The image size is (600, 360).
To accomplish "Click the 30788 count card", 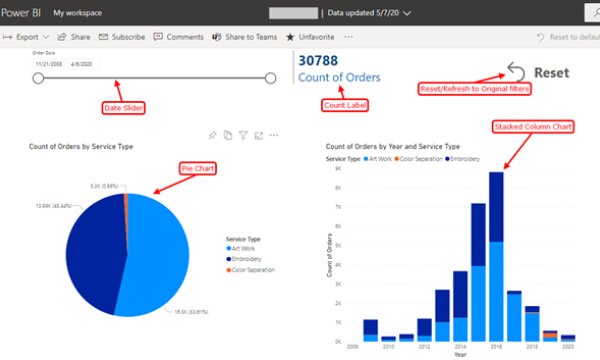I will tap(318, 60).
